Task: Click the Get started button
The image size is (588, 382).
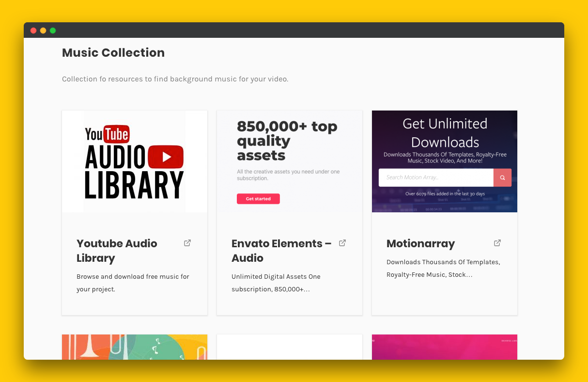Action: [x=258, y=199]
